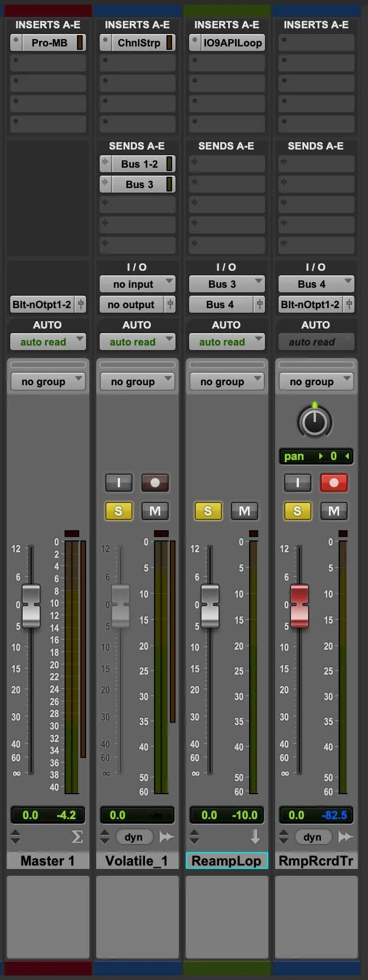Open RmpRcrdTr output window icon
Screen dimensions: 368x980
pos(349,304)
